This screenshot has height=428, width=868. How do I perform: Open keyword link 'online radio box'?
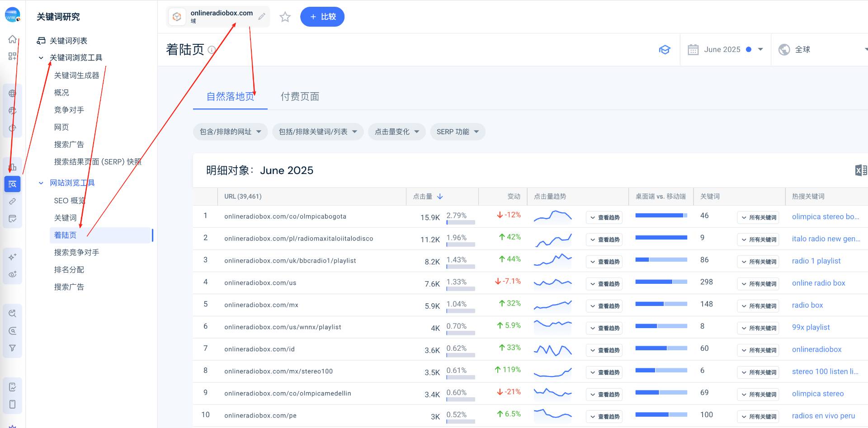pyautogui.click(x=818, y=283)
